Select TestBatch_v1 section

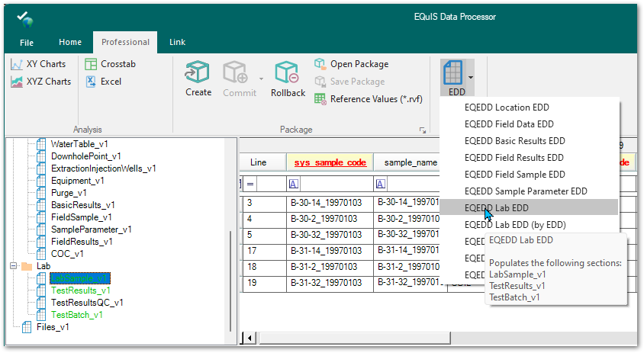[x=77, y=315]
